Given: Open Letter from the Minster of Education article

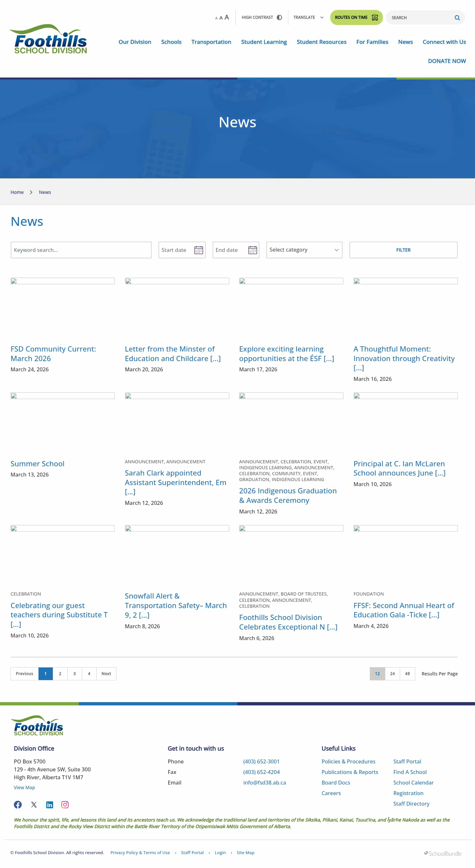Looking at the screenshot, I should pyautogui.click(x=173, y=354).
